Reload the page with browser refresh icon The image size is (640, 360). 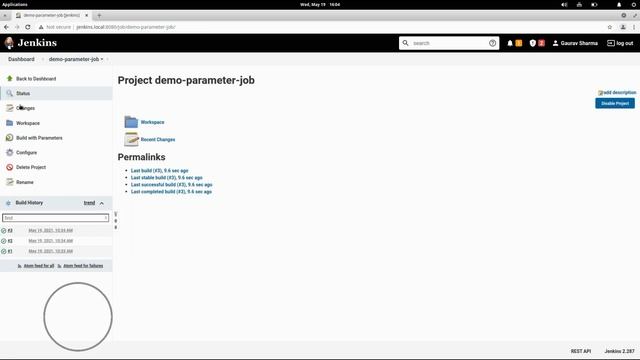pyautogui.click(x=28, y=27)
